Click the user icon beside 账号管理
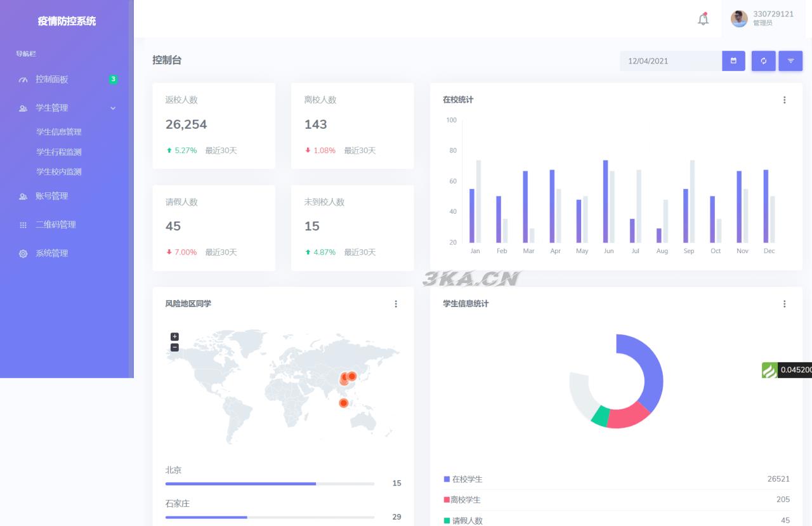Viewport: 812px width, 526px height. point(23,196)
